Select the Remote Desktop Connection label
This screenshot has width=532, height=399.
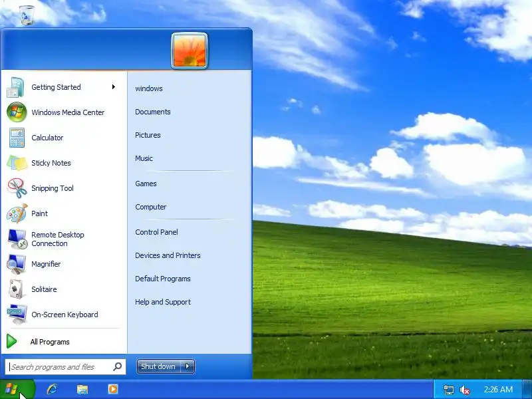coord(58,239)
